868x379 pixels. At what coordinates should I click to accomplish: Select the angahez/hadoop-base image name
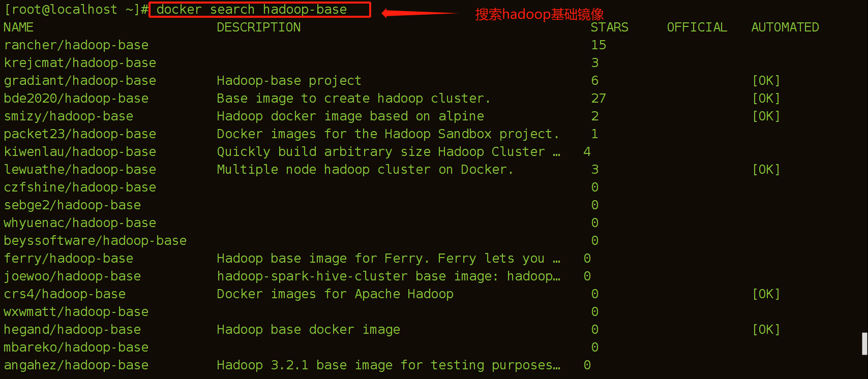(x=76, y=365)
